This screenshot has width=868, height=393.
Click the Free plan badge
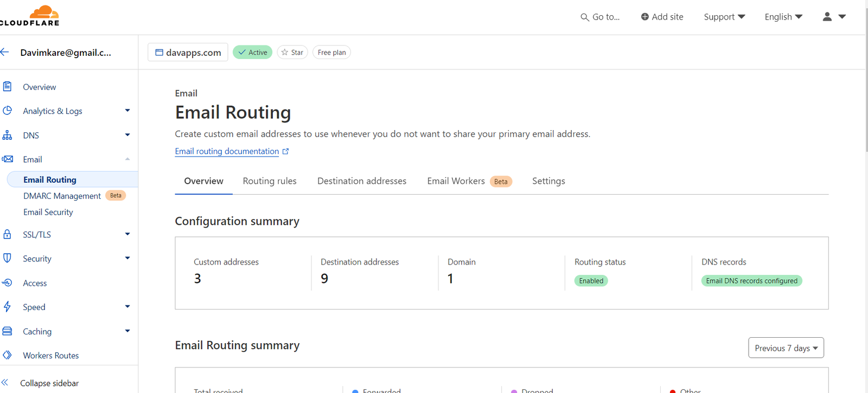pos(331,52)
